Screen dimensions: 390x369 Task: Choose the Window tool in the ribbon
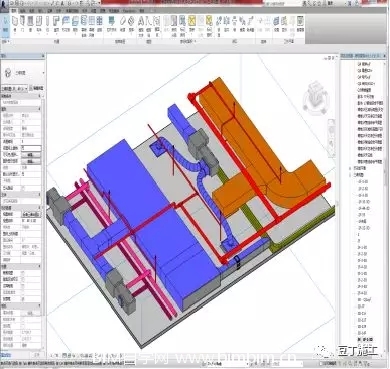tap(30, 24)
